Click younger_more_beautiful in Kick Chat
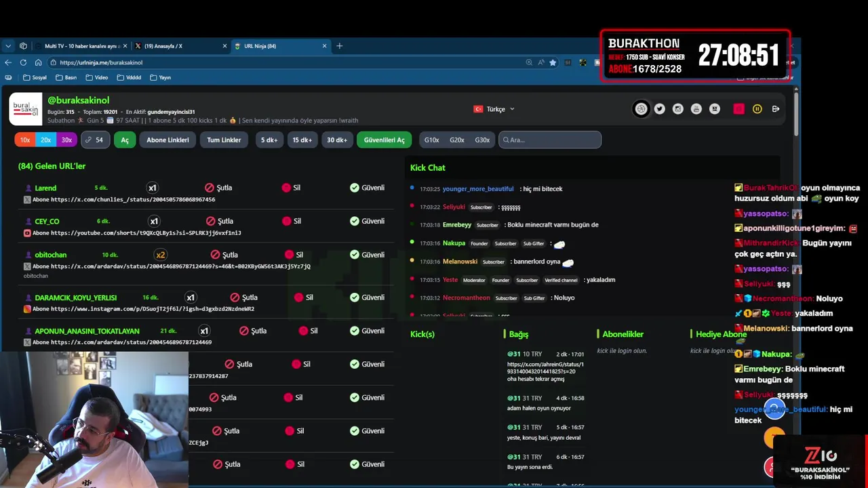Viewport: 868px width, 488px height. tap(478, 188)
